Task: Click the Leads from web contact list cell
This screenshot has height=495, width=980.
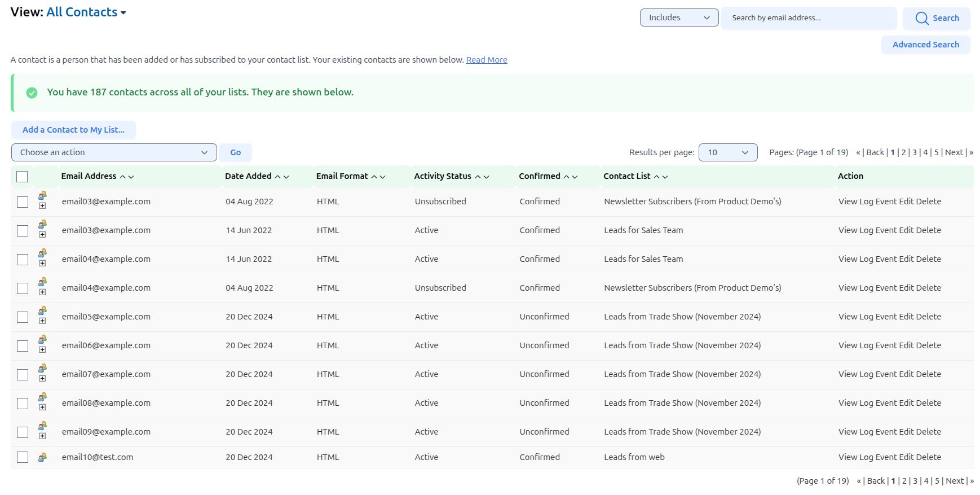Action: pos(634,457)
